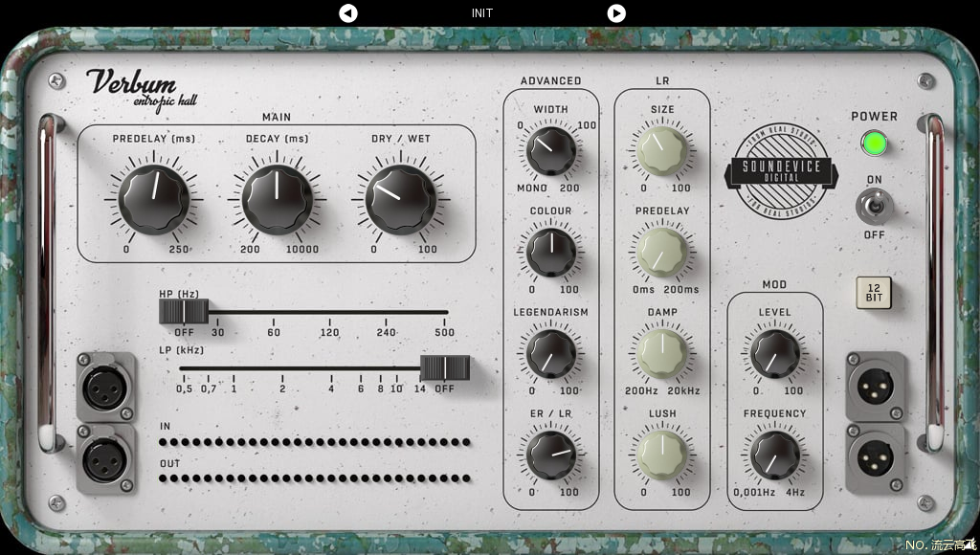The height and width of the screenshot is (555, 980).
Task: Click the 10000 label under DECAY
Action: pos(302,249)
